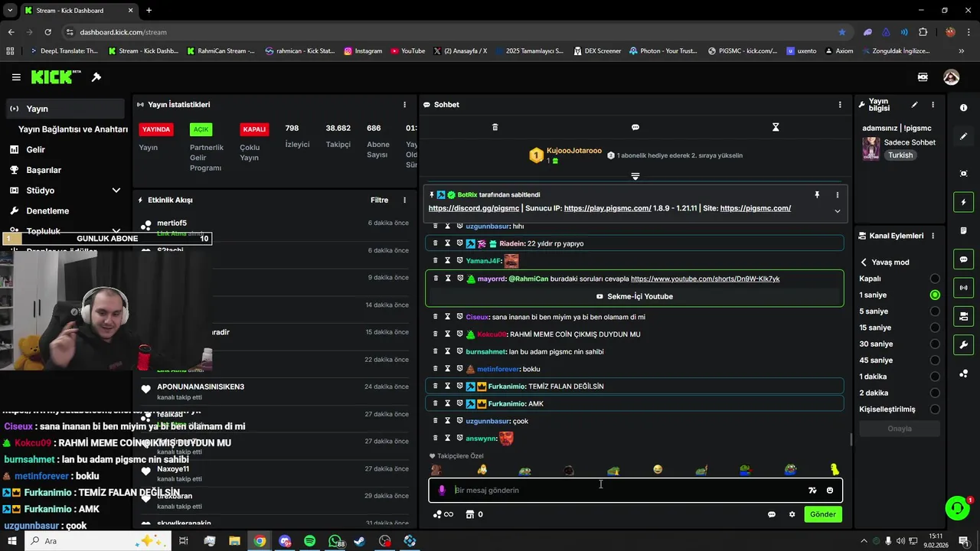Viewport: 980px width, 551px height.
Task: Click the translate icon in the message box
Action: (812, 491)
